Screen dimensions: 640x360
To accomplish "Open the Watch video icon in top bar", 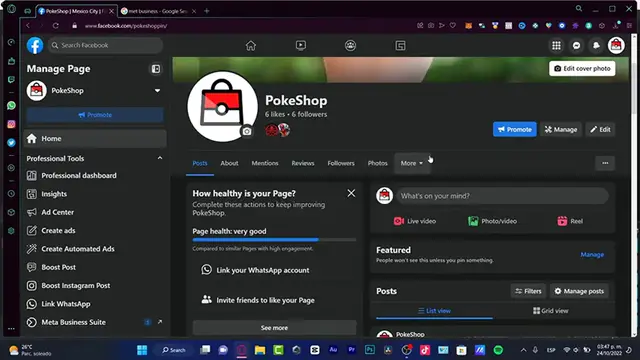I will pyautogui.click(x=301, y=46).
